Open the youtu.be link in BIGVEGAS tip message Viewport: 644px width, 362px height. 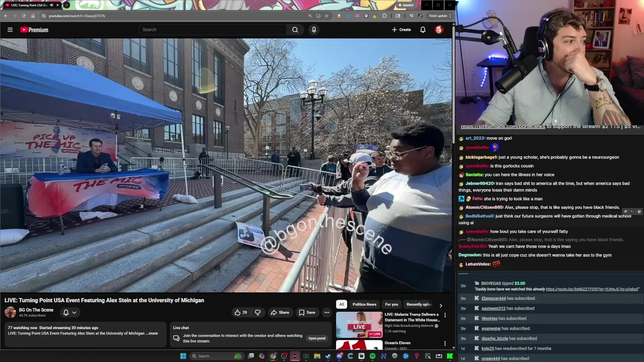[x=592, y=289]
